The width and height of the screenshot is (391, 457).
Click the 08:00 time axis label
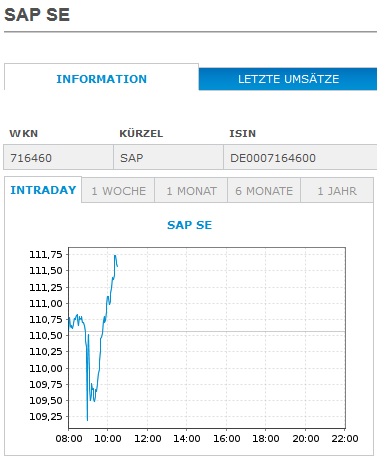(x=69, y=438)
